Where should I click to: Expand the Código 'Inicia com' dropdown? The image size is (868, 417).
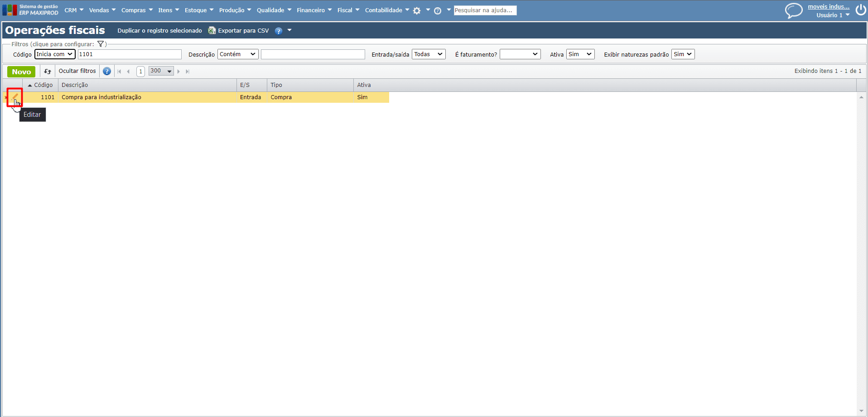tap(55, 54)
